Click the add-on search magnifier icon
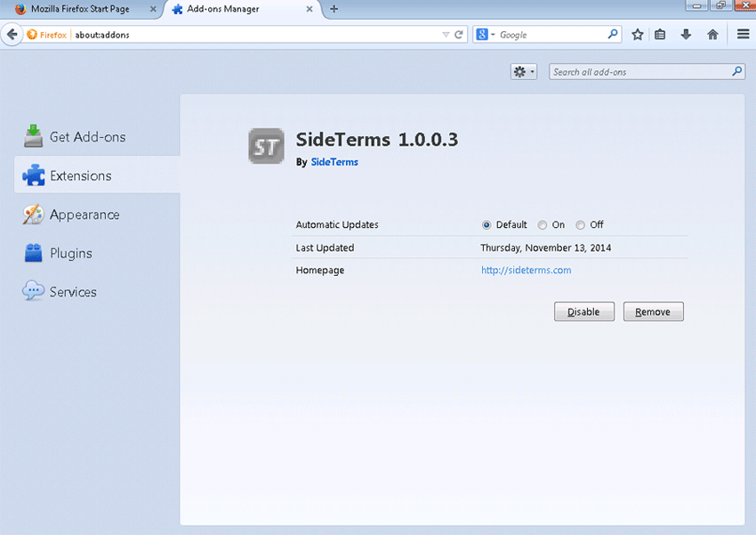Viewport: 756px width, 535px height. [x=736, y=72]
